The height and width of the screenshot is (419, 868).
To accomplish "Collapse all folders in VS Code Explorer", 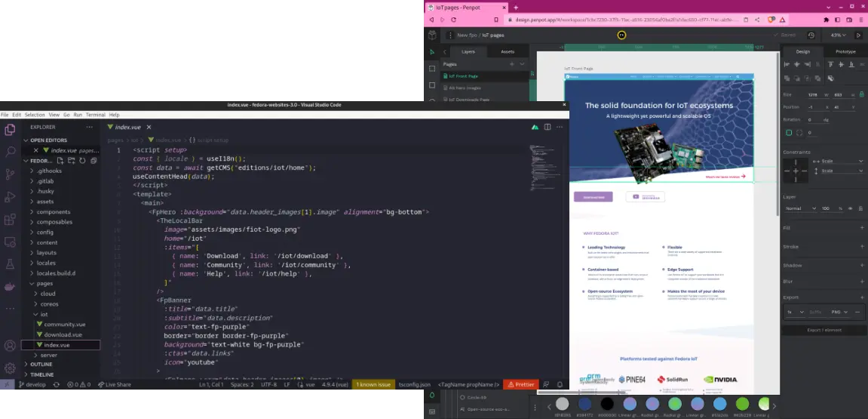I will click(94, 161).
